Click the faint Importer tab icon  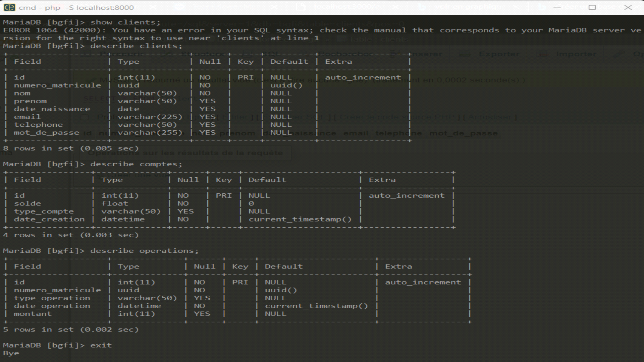pos(543,54)
